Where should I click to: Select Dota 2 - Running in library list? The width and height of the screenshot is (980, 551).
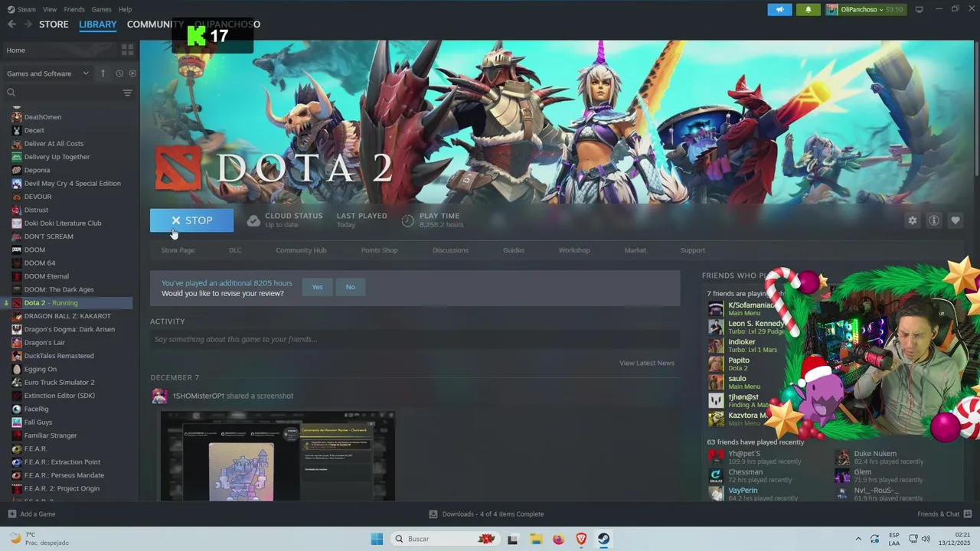(x=67, y=303)
